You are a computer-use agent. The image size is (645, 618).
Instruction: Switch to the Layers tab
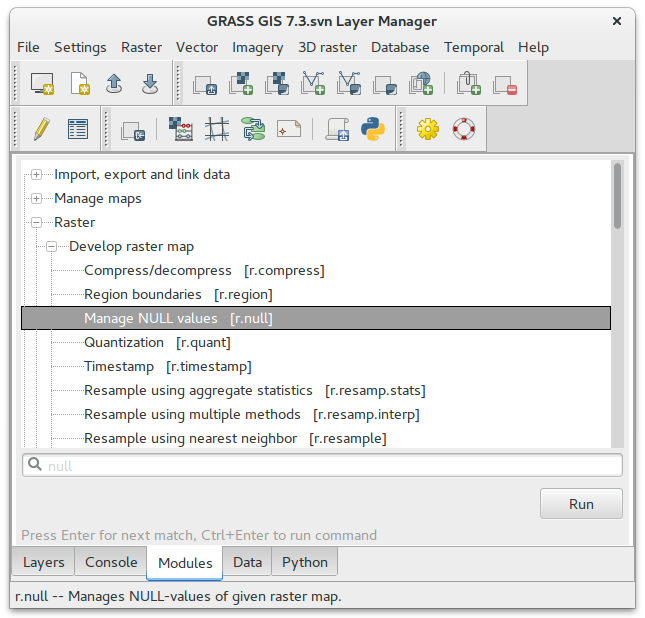[x=43, y=562]
